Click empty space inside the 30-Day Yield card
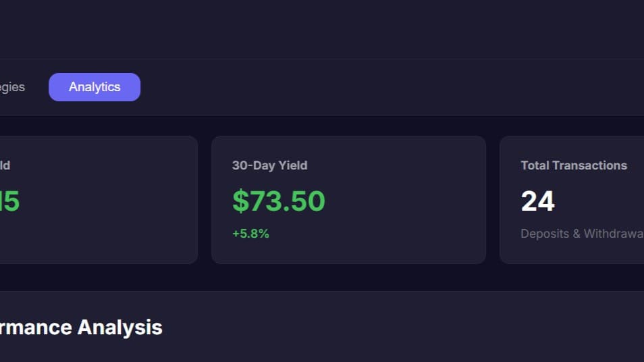The height and width of the screenshot is (362, 644). 405,203
